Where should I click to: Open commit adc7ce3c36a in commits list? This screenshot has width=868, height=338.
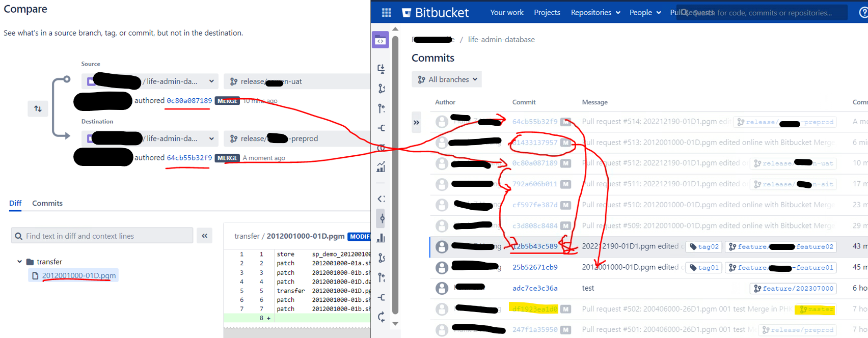(535, 288)
